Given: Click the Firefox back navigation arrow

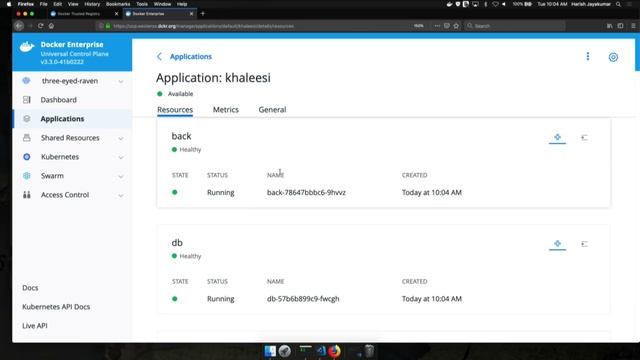Looking at the screenshot, I should click(19, 26).
